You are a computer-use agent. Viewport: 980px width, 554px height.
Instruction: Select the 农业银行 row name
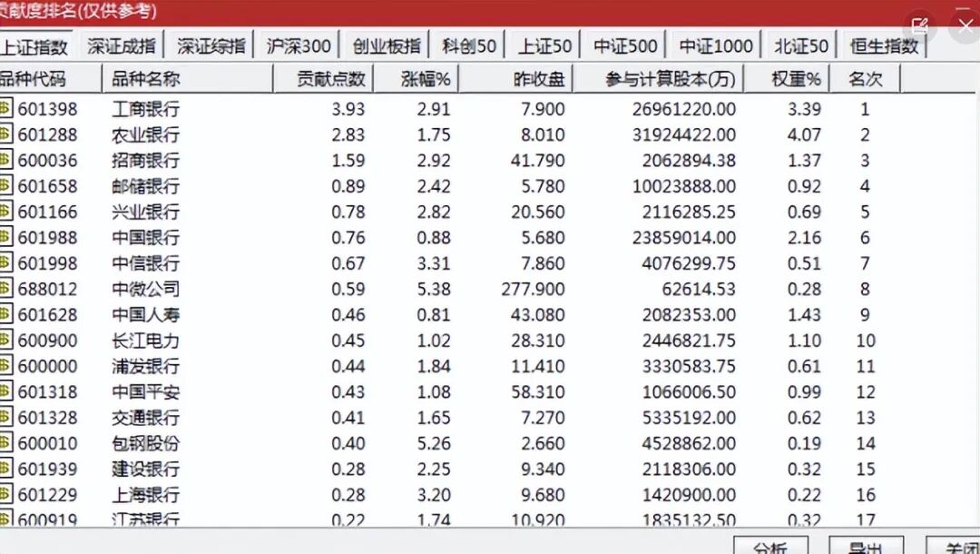click(x=145, y=134)
